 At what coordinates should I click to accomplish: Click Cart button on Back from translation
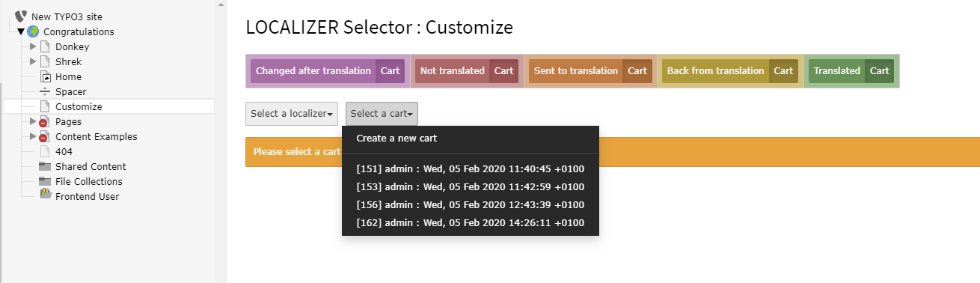pos(783,71)
